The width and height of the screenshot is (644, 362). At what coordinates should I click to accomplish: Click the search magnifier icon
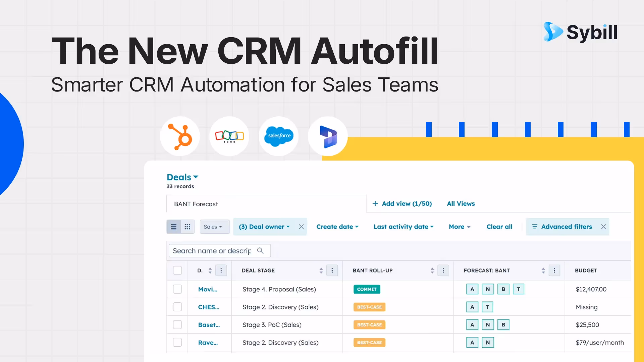pyautogui.click(x=260, y=251)
